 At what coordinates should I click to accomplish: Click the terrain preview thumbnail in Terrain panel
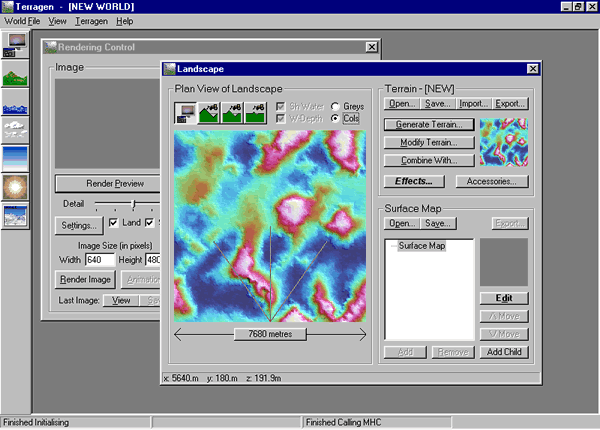point(504,142)
